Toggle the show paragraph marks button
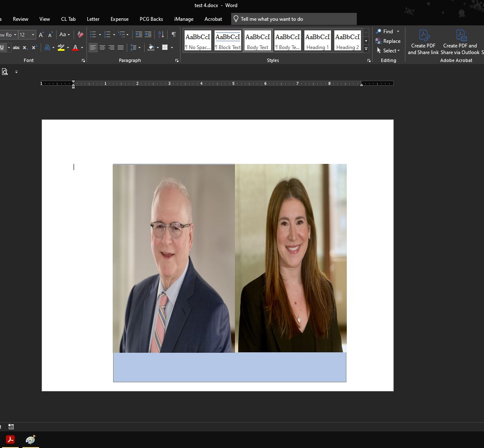The image size is (484, 448). (x=174, y=35)
